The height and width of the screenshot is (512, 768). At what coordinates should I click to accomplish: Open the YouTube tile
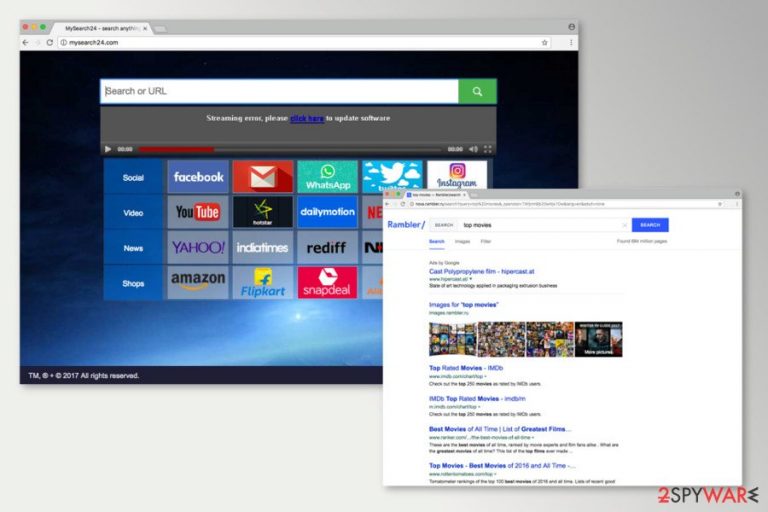click(198, 212)
